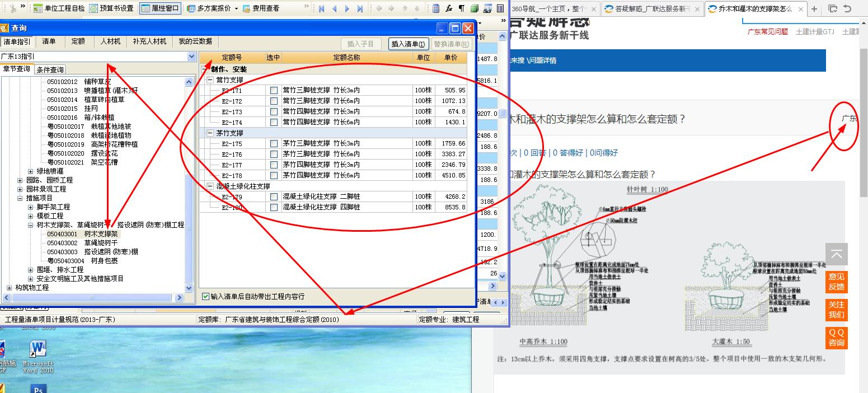The image size is (868, 393).
Task: Expand 脚手架工程 tree node
Action: [31, 207]
